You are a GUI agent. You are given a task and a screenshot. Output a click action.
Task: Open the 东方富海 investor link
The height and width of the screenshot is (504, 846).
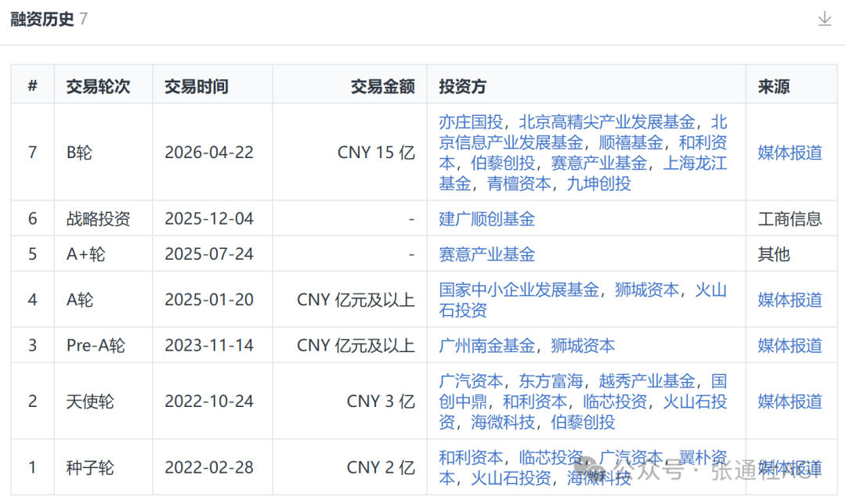tap(551, 381)
